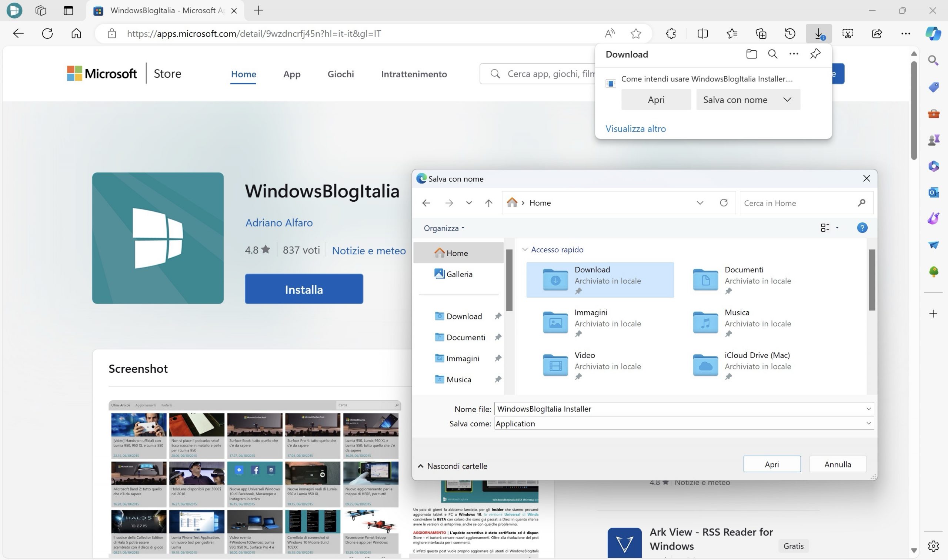Add this page to favorites star
Image resolution: width=948 pixels, height=560 pixels.
point(636,33)
